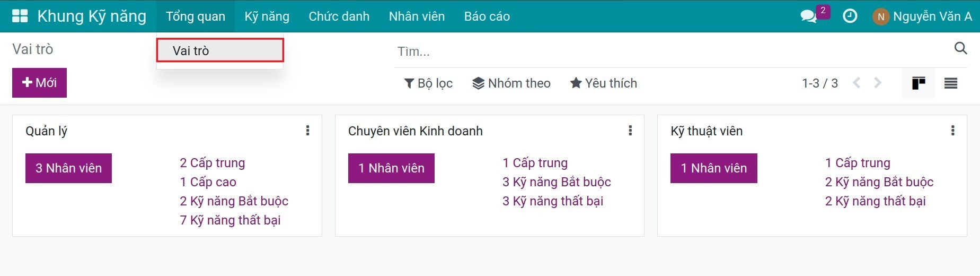This screenshot has height=276, width=980.
Task: Open 2 Kỹ năng thất bại link
Action: click(x=876, y=201)
